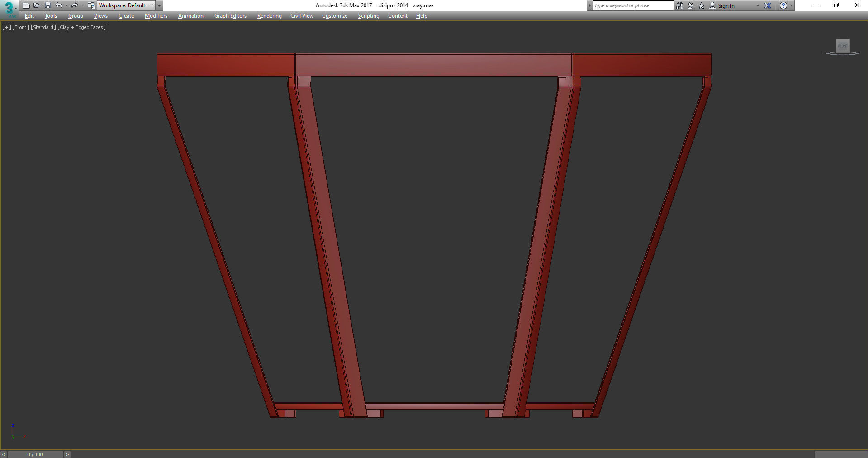This screenshot has height=458, width=868.
Task: Click the Sign In button
Action: tap(722, 5)
